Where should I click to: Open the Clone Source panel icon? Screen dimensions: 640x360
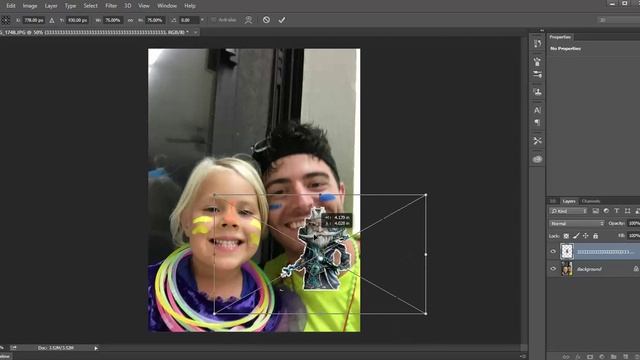[x=537, y=92]
